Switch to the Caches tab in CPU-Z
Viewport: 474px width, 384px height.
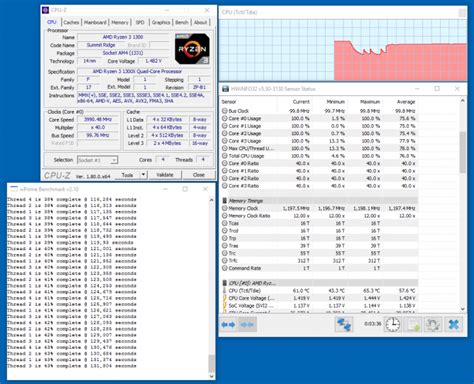[x=71, y=23]
